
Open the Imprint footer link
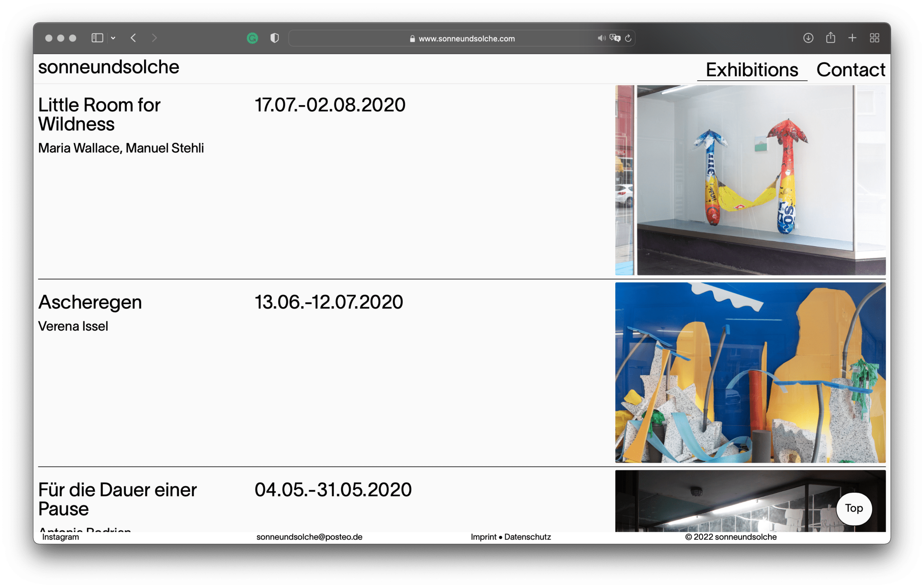[483, 537]
